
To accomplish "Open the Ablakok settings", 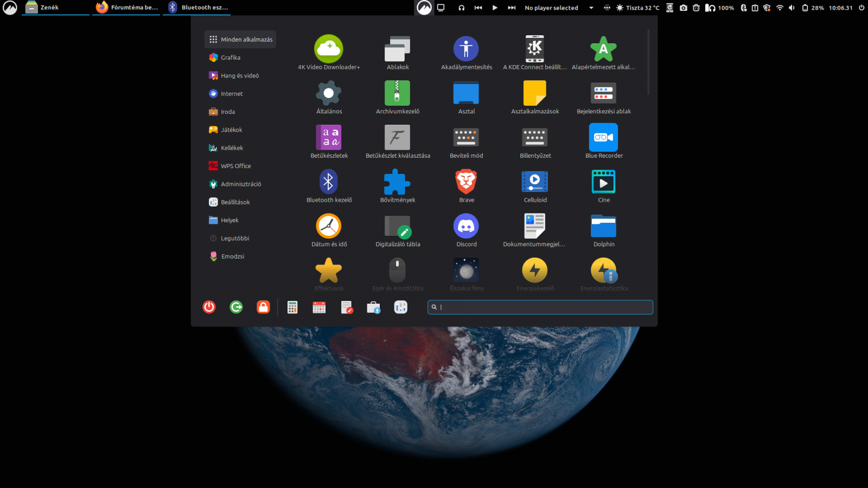I will click(398, 53).
